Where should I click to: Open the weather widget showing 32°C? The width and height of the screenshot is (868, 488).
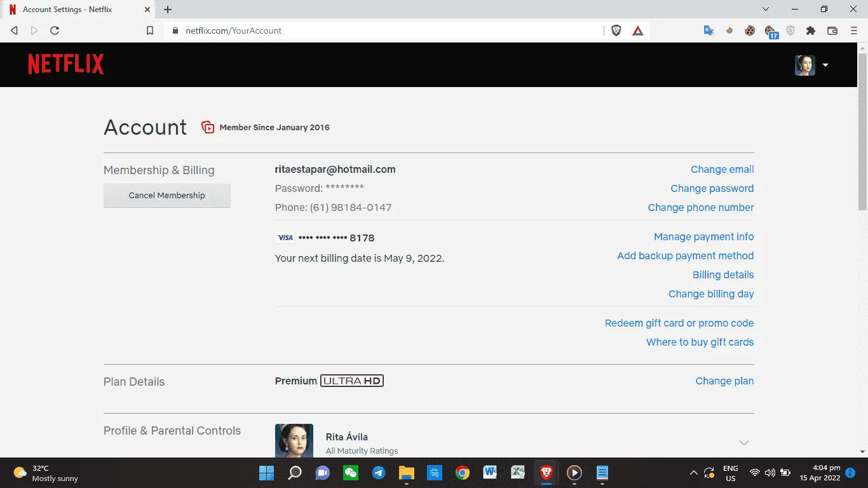46,473
